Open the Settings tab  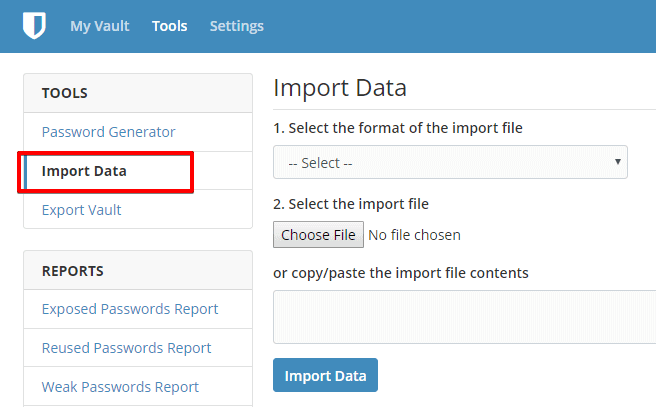tap(236, 26)
